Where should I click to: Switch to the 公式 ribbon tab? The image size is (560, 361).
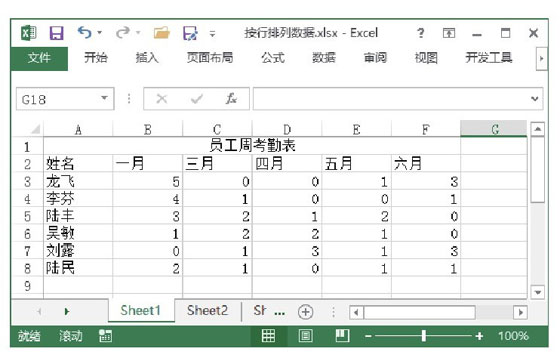[x=273, y=57]
